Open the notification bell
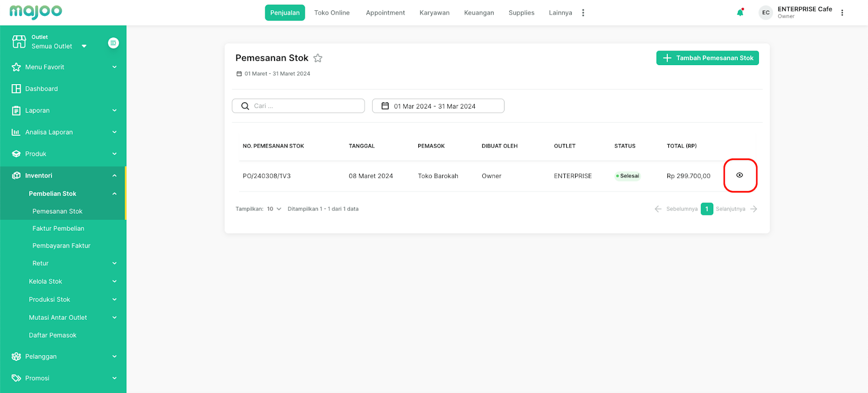868x393 pixels. 740,12
